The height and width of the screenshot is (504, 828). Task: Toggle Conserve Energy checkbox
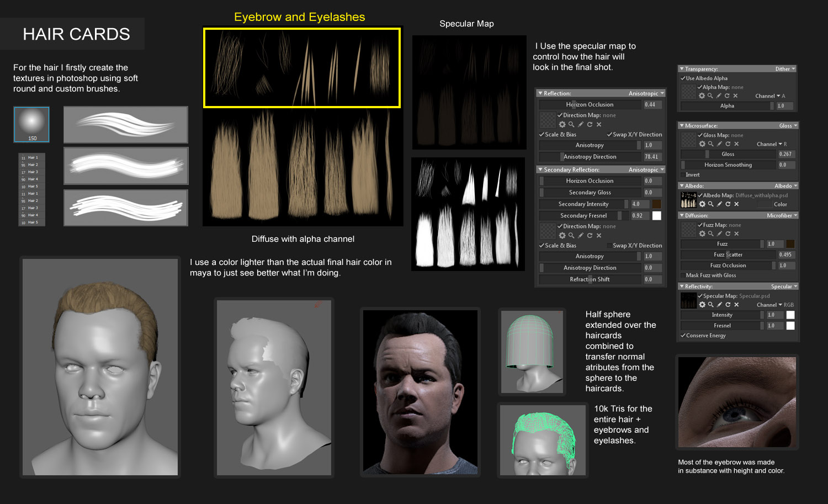coord(683,335)
